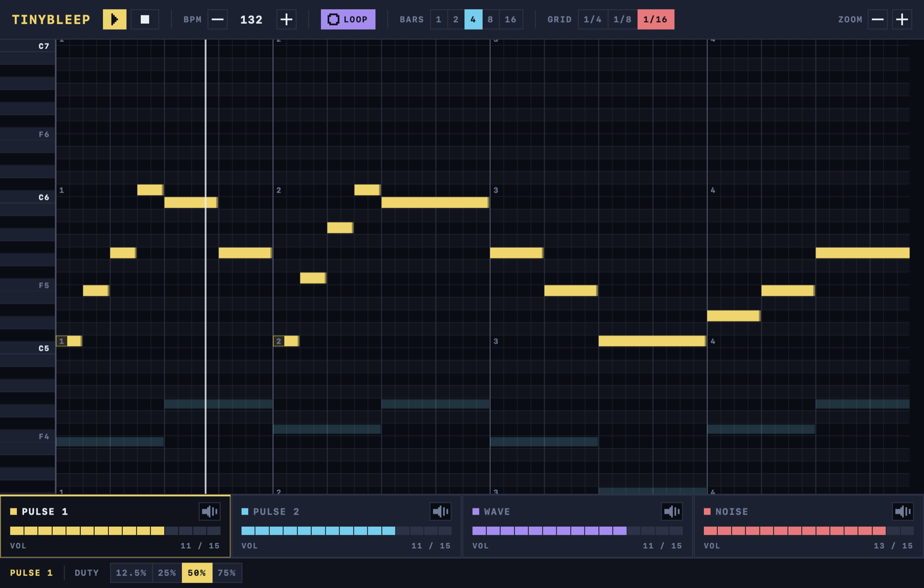Screen dimensions: 924x588
Task: Select the Pulse 2 channel tab
Action: [346, 526]
